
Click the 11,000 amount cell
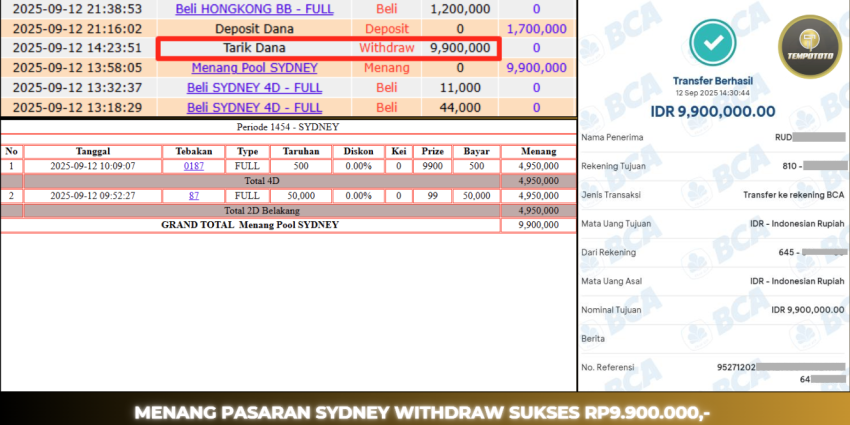click(x=460, y=88)
